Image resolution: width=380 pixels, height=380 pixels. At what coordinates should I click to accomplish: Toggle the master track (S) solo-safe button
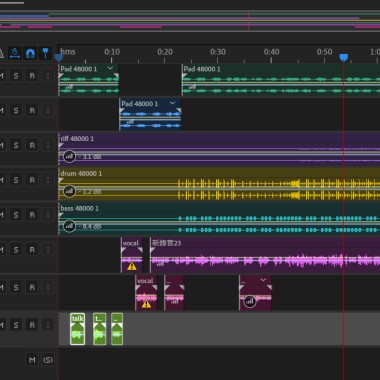[x=48, y=360]
